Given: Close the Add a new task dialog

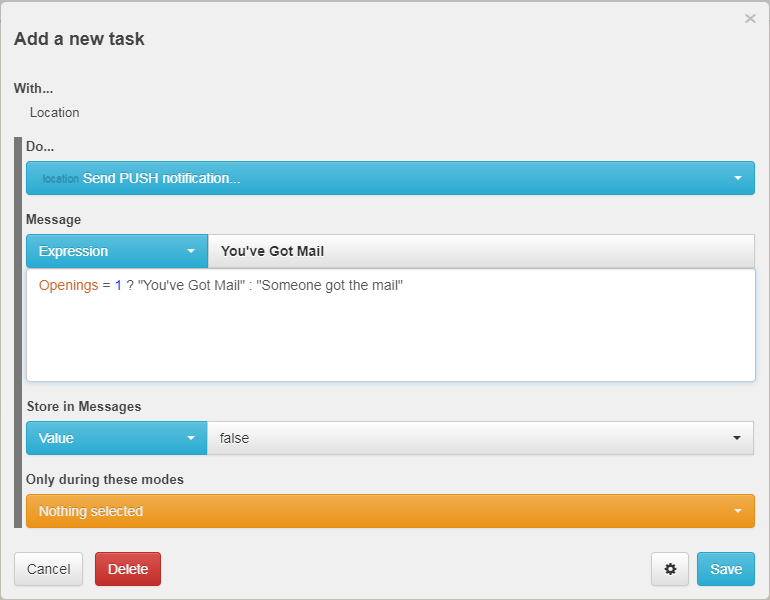Looking at the screenshot, I should click(750, 19).
